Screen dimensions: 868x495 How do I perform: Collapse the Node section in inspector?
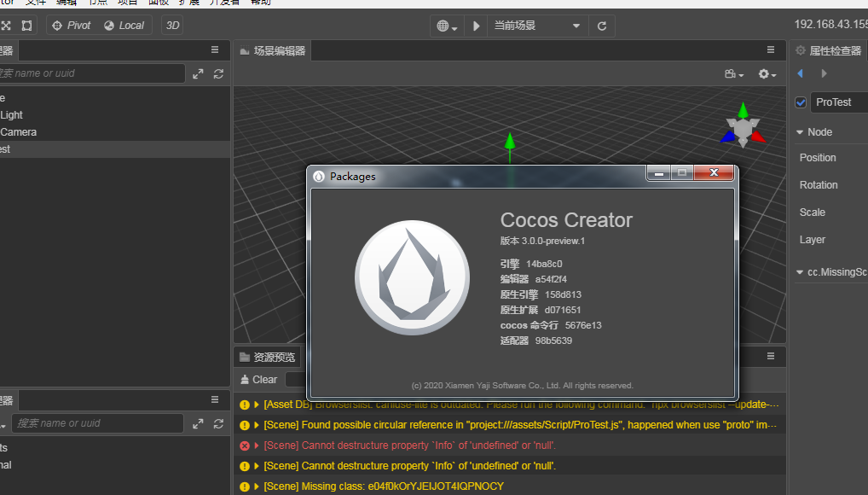(799, 132)
